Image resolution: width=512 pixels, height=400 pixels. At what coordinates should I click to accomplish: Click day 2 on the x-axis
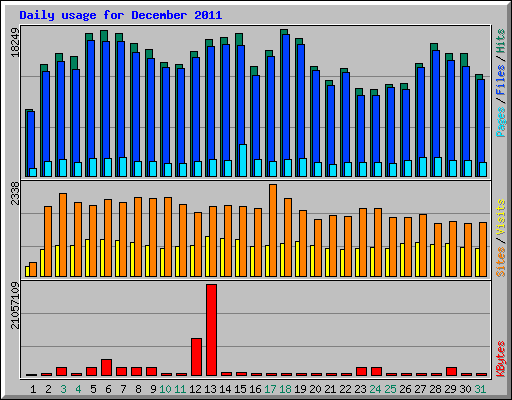(x=48, y=389)
